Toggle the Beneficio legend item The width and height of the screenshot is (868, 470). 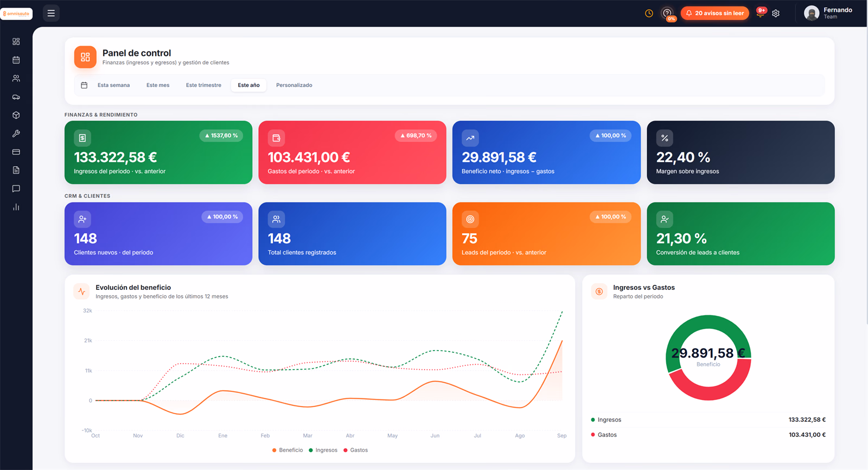tap(288, 450)
